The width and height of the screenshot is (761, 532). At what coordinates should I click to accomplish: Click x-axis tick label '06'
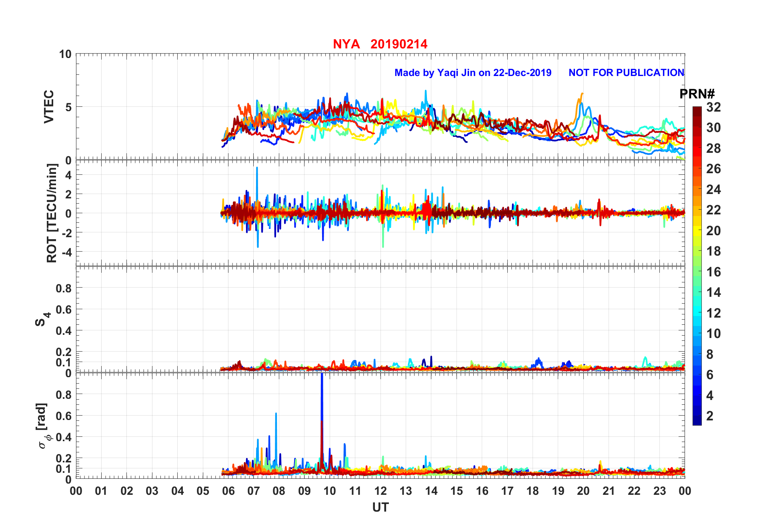228,491
